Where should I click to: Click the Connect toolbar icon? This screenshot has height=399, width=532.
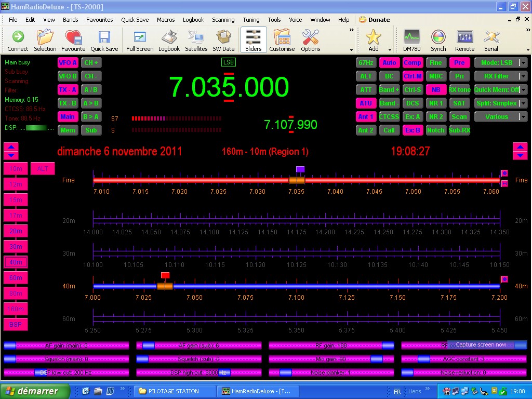coord(18,41)
